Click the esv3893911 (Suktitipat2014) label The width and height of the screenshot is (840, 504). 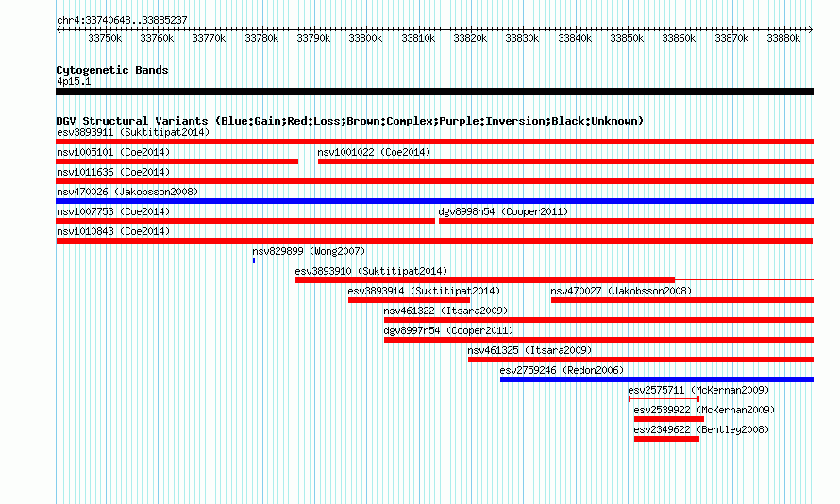[x=133, y=132]
